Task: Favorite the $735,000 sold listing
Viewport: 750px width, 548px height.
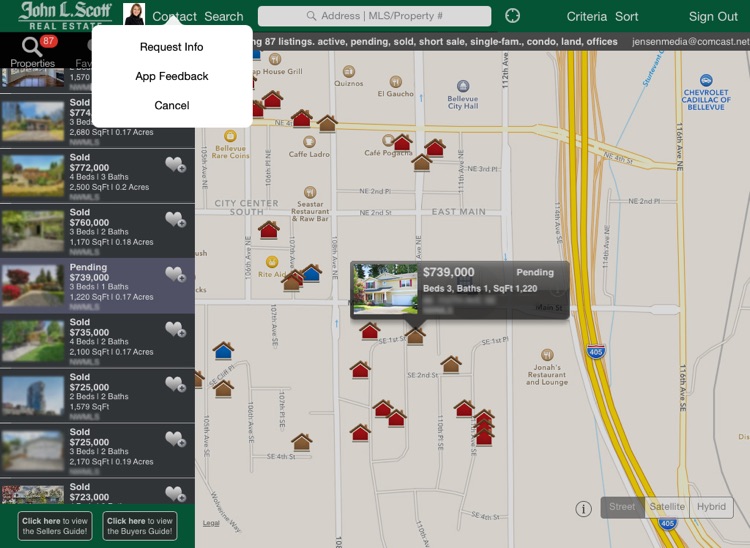Action: point(176,329)
